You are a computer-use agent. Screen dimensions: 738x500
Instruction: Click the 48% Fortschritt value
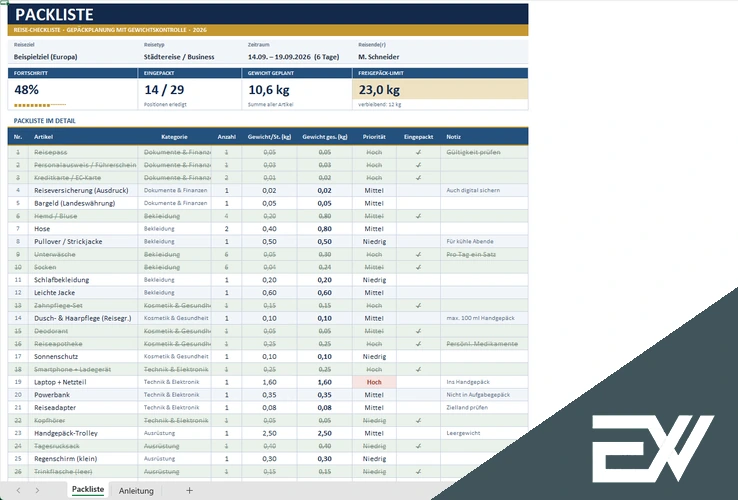tap(26, 89)
